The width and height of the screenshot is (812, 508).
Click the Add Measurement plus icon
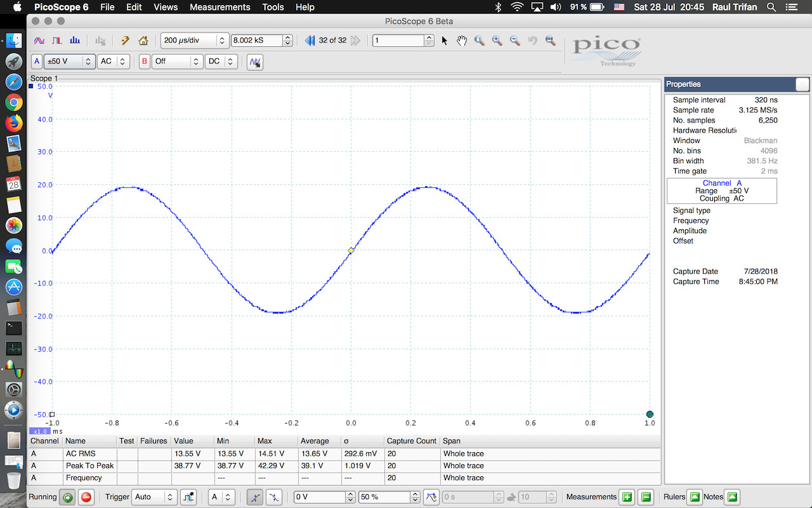pos(627,497)
